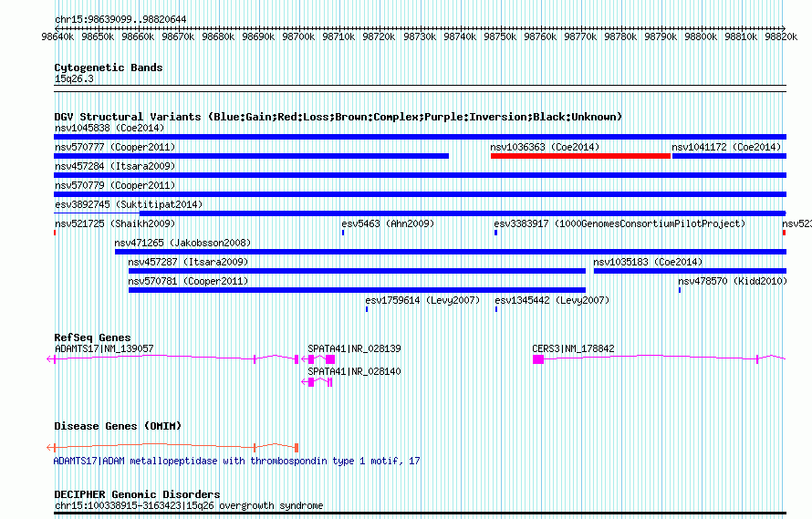Click the 98640k ruler tick label
This screenshot has width=812, height=519.
point(57,36)
